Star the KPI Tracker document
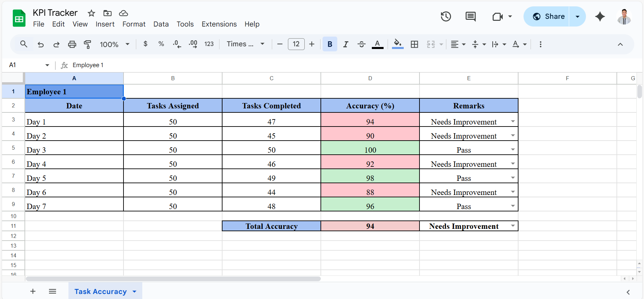 pyautogui.click(x=91, y=13)
